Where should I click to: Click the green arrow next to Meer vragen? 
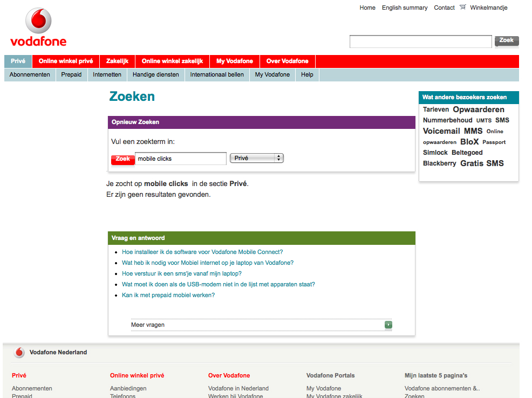point(388,325)
